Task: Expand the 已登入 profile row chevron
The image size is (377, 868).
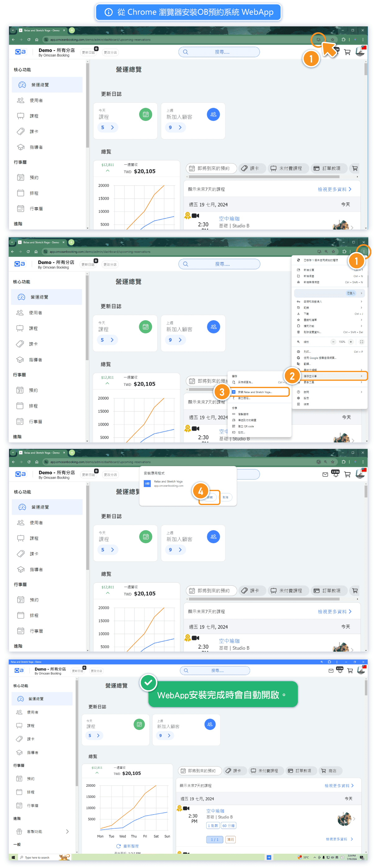Action: tap(361, 293)
